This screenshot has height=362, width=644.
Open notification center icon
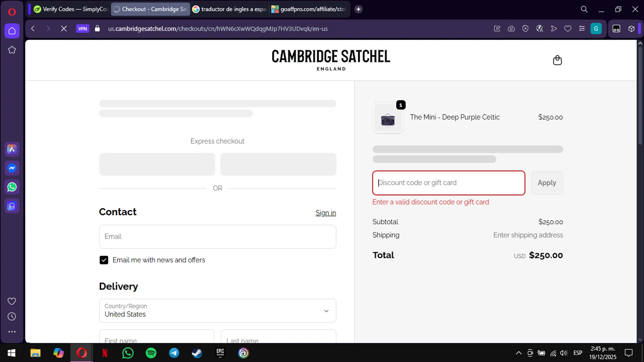pos(629,353)
